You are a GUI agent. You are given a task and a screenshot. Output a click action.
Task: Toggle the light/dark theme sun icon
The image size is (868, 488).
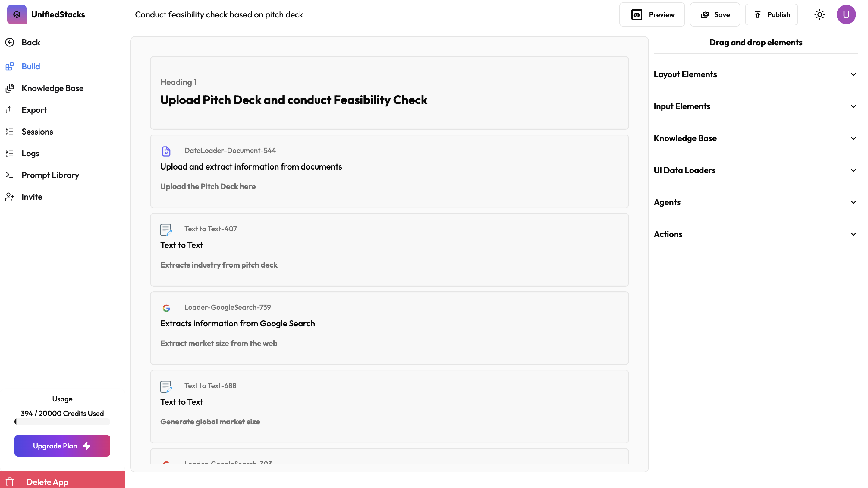(819, 14)
